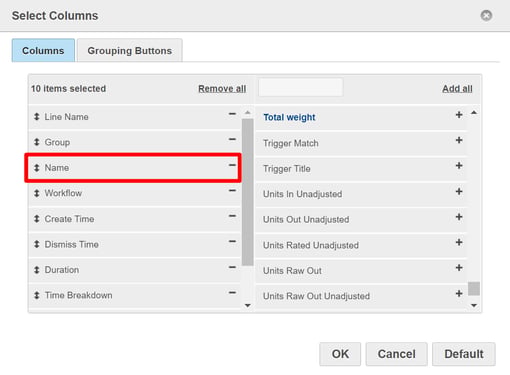Grab the reorder handle icon for Create Time

[x=37, y=219]
